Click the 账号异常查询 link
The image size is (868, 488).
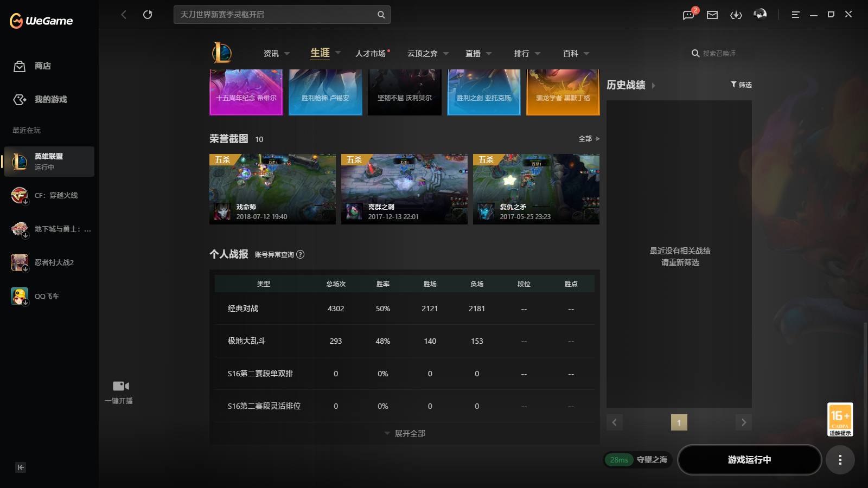tap(274, 254)
